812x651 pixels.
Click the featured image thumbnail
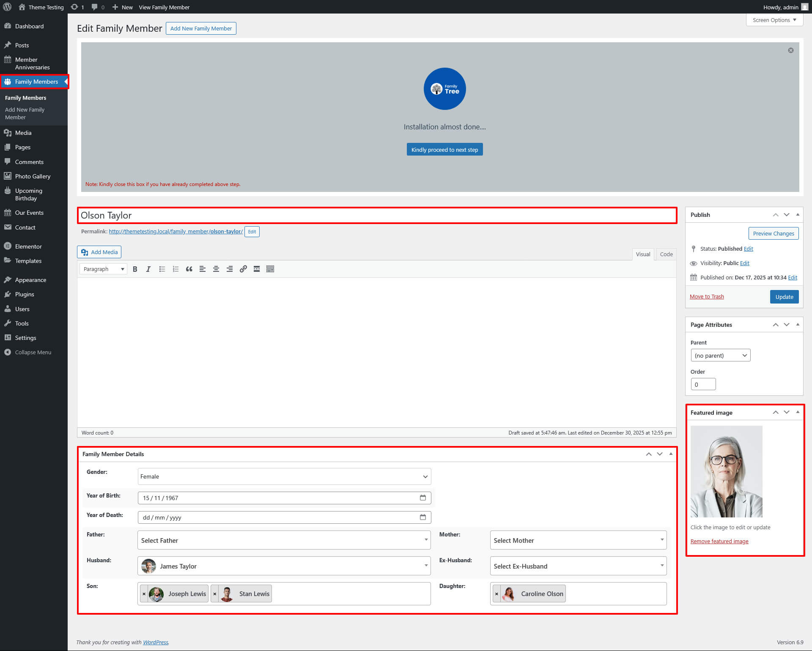[x=726, y=471]
